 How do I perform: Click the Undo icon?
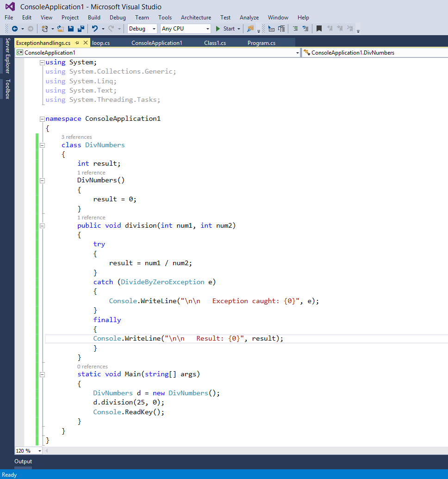click(95, 29)
